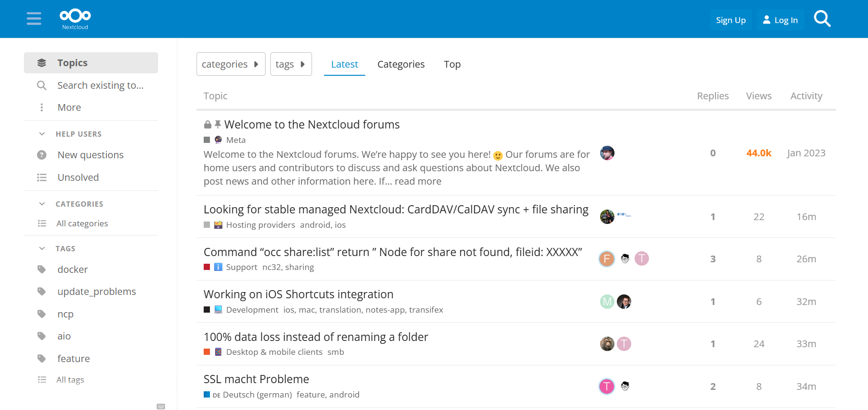Open topic 100% data loss instead of renaming
Screen dimensions: 868x410
click(316, 337)
